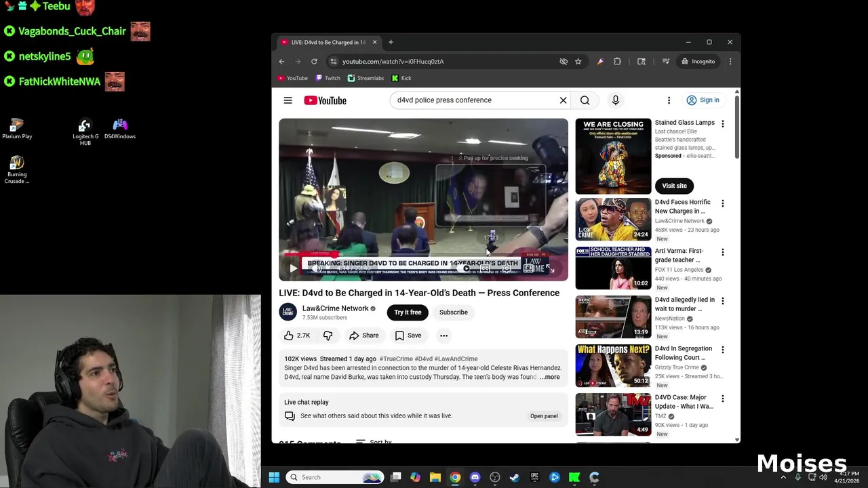Open options for D4vd In Segregation video
Viewport: 868px width, 488px height.
click(722, 350)
